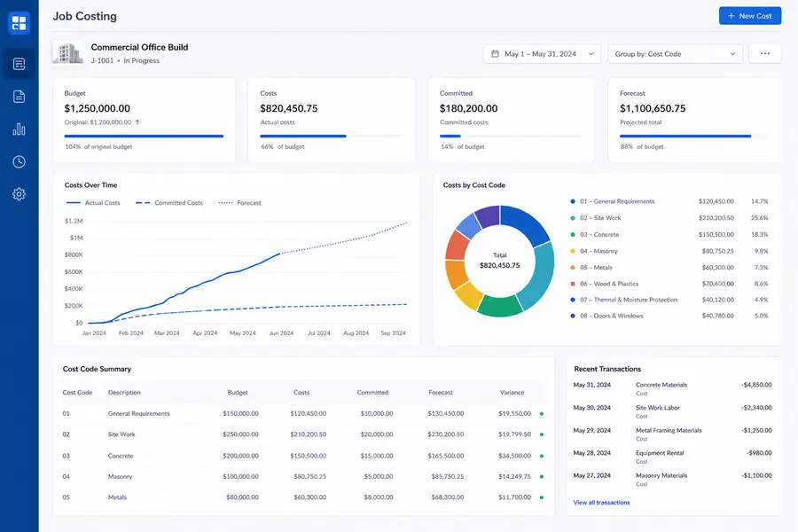Viewport: 798px width, 532px height.
Task: Sort by Budget column header in summary table
Action: 238,393
